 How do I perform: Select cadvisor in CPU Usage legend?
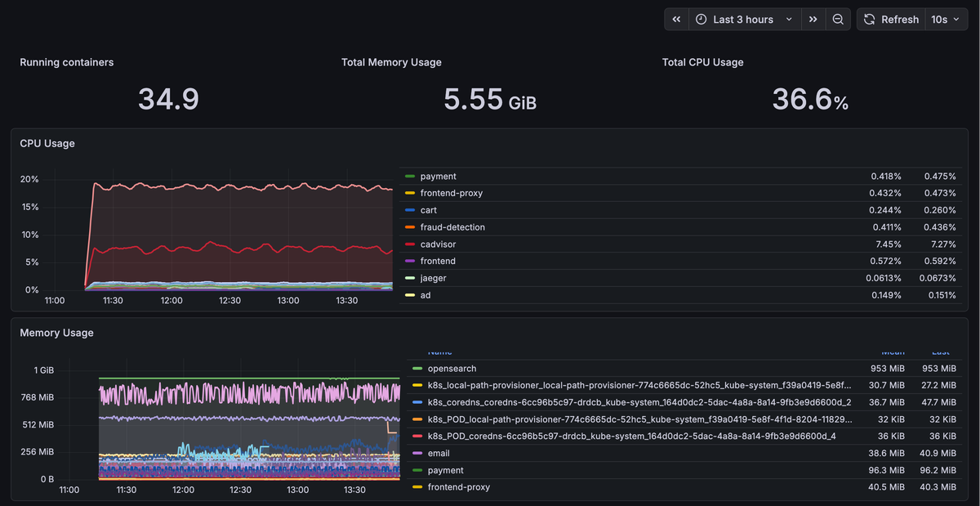[x=438, y=244]
